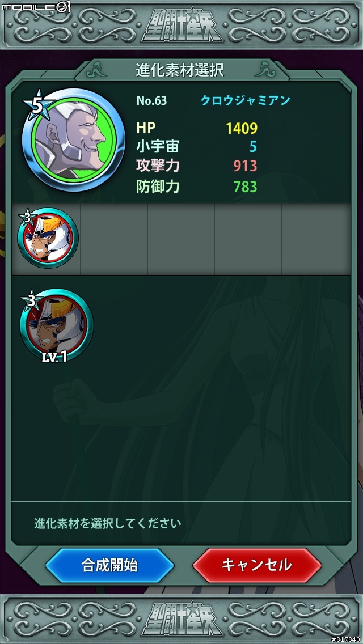Tap the five-star クロウジャミアン portrait

[x=73, y=141]
